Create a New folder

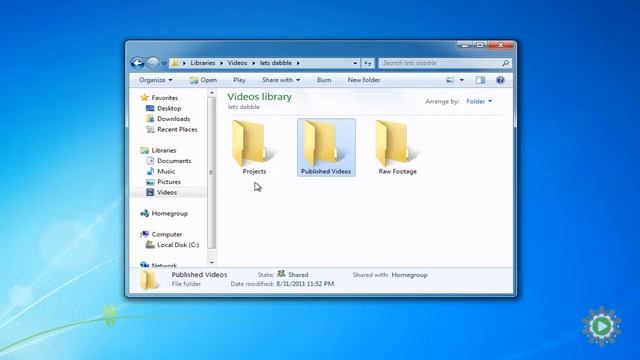(364, 80)
